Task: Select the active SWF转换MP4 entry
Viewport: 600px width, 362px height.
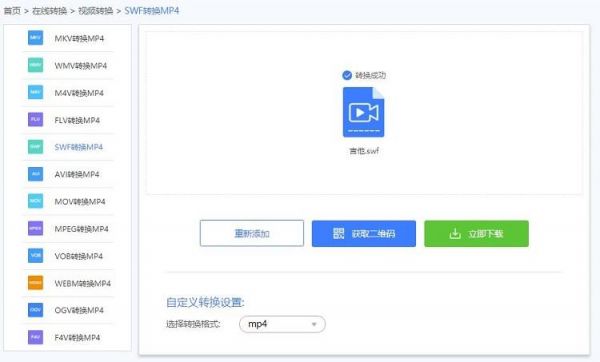Action: (79, 147)
